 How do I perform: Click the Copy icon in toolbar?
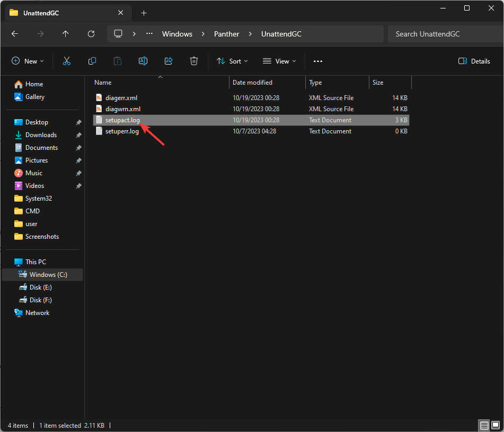pos(92,61)
